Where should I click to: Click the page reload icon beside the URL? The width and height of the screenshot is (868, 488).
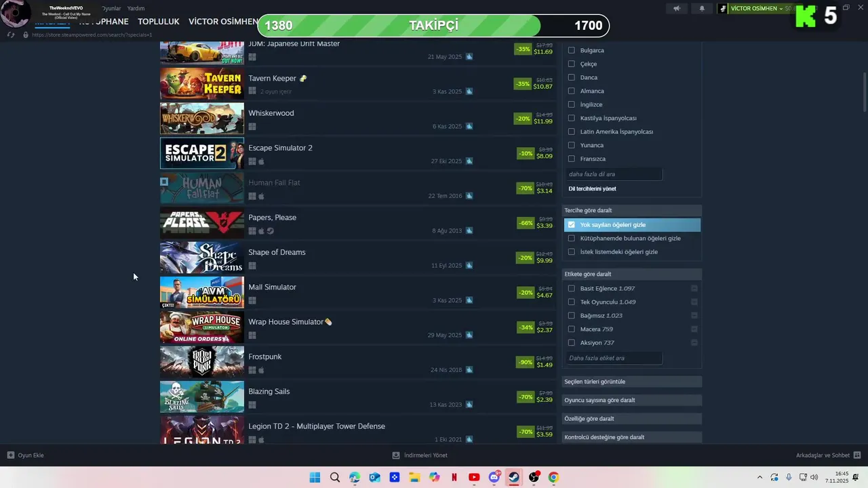(x=11, y=35)
